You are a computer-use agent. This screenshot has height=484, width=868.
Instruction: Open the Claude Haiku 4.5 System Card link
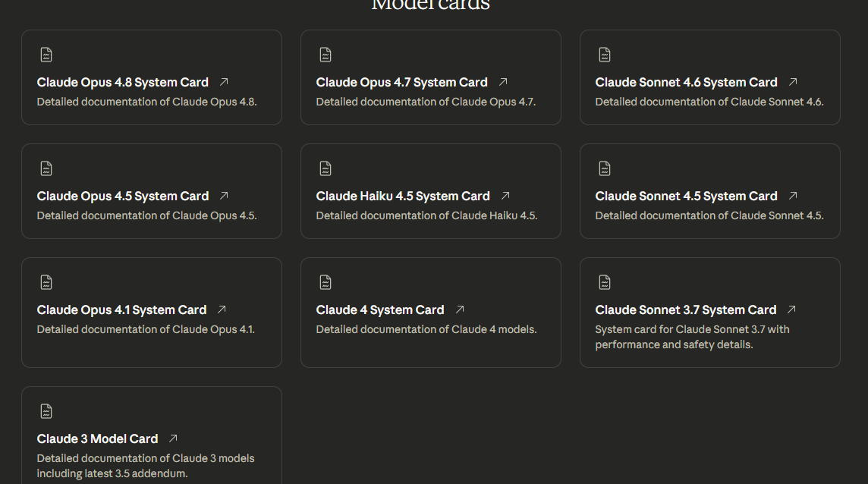pyautogui.click(x=403, y=196)
